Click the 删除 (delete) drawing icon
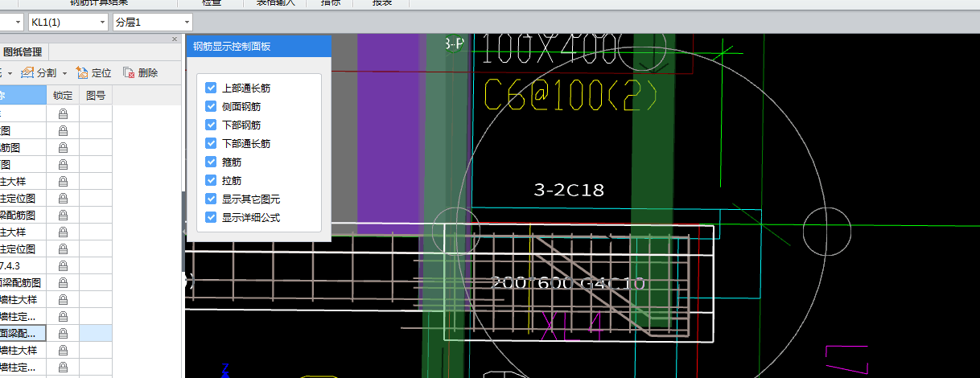980x378 pixels. [x=129, y=73]
